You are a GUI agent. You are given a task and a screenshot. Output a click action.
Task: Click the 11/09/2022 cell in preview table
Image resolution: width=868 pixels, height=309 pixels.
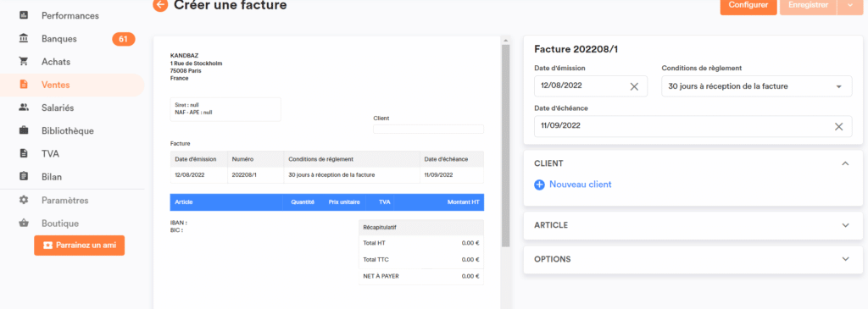point(452,174)
